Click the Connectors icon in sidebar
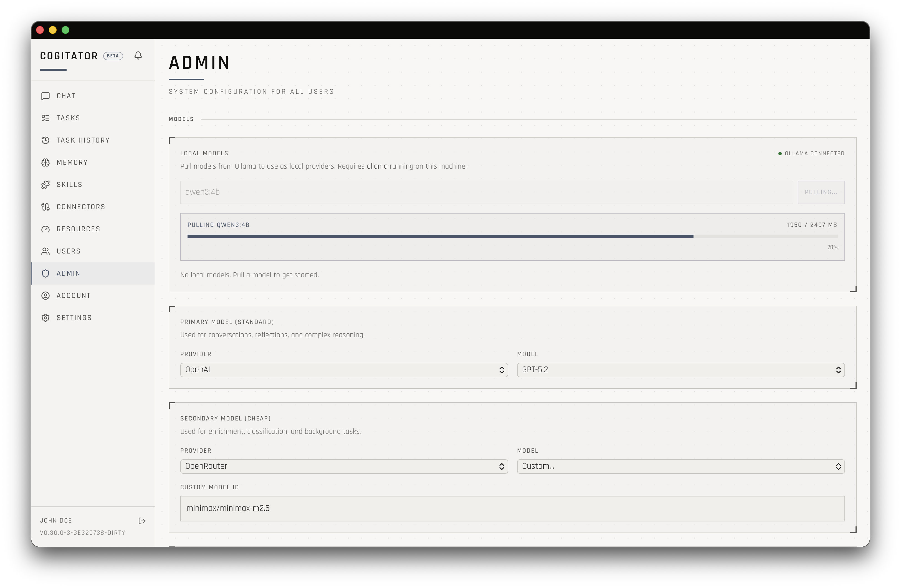Viewport: 901px width, 588px height. point(45,207)
